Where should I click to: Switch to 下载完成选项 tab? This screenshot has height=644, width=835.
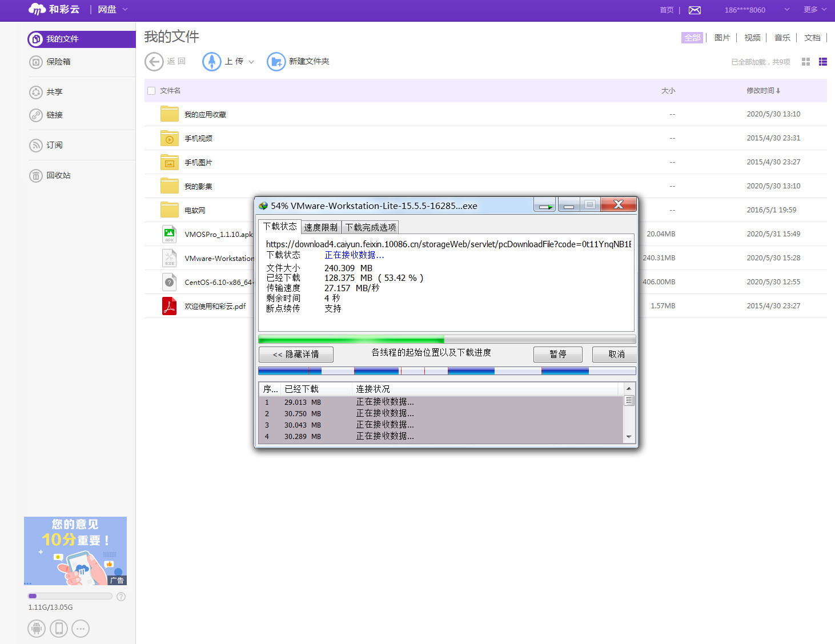point(371,227)
